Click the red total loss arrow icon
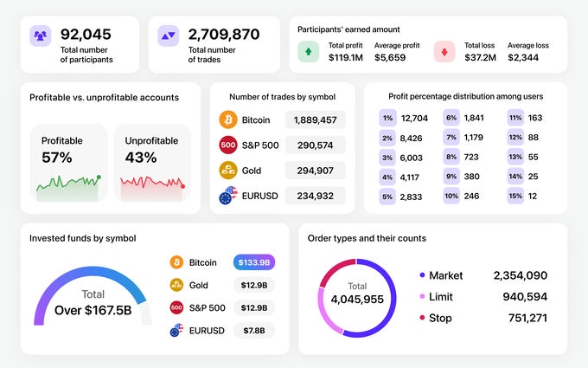588x368 pixels. [x=444, y=51]
